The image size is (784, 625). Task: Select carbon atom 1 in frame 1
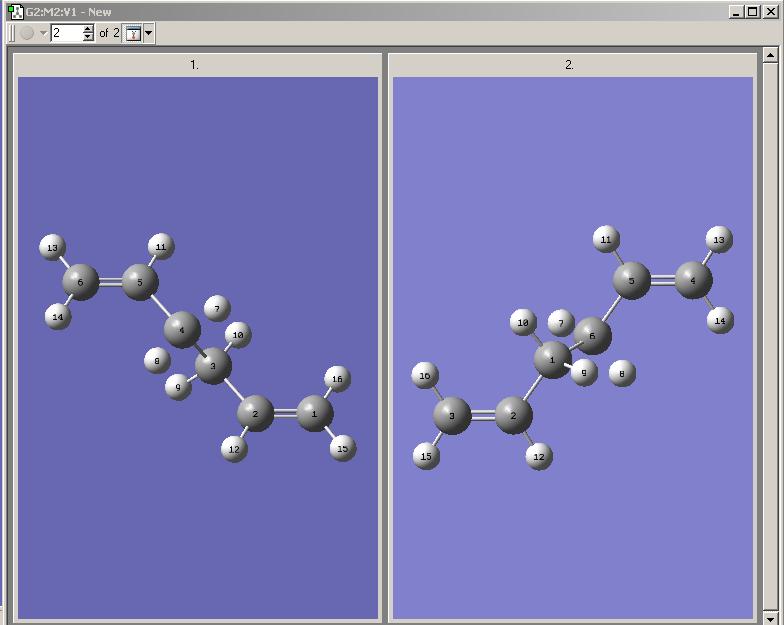(314, 414)
